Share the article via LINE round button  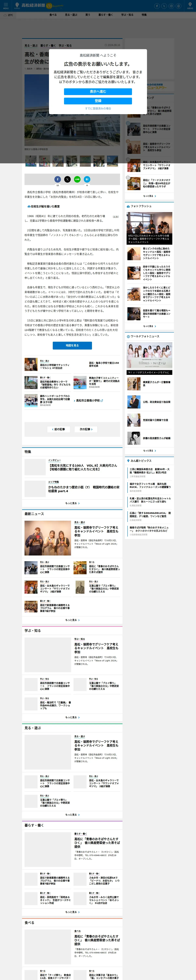[77, 179]
